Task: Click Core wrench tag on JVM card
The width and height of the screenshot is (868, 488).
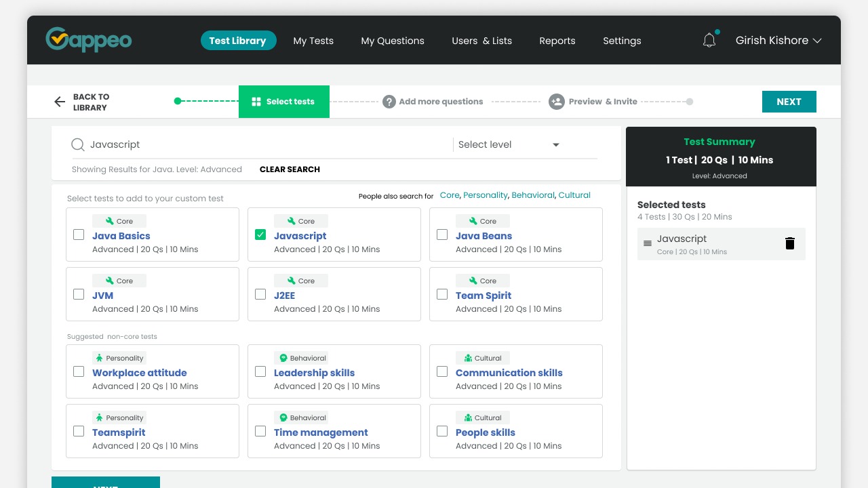Action: 119,281
